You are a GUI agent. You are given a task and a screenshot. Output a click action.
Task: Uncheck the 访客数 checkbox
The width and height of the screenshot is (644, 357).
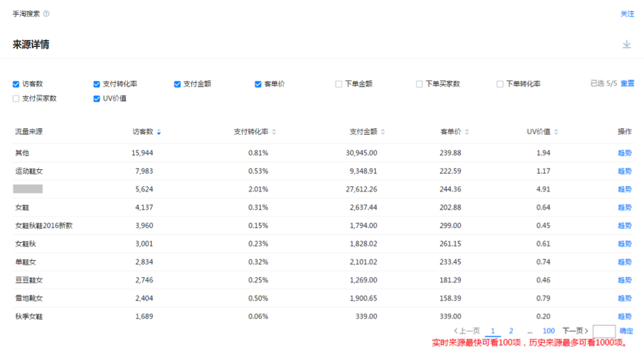pos(16,84)
